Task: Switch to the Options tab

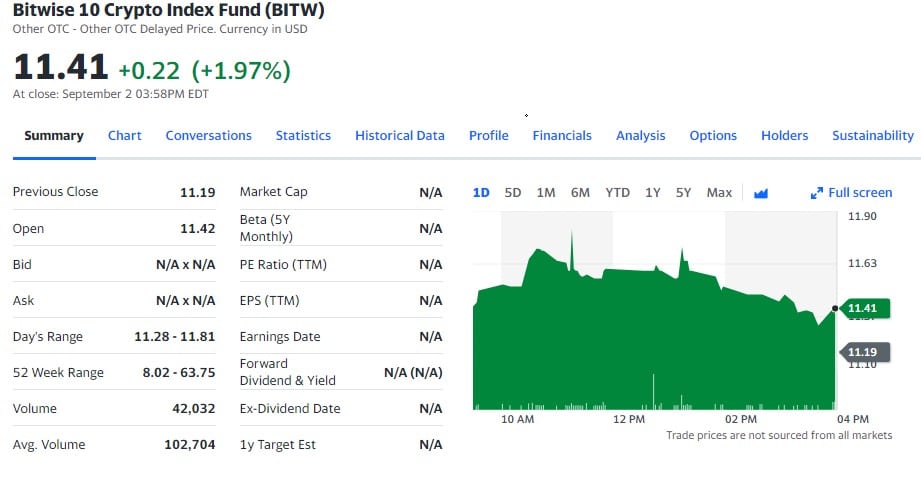Action: tap(713, 136)
